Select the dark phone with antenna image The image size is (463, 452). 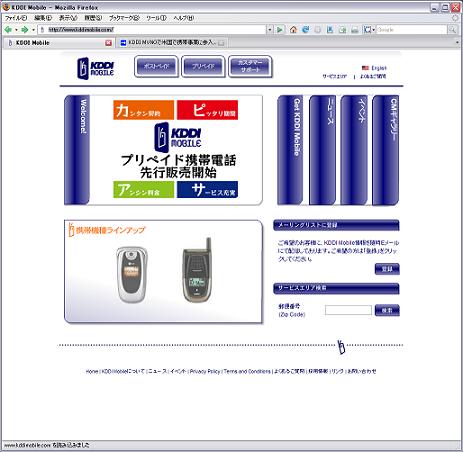tap(198, 270)
